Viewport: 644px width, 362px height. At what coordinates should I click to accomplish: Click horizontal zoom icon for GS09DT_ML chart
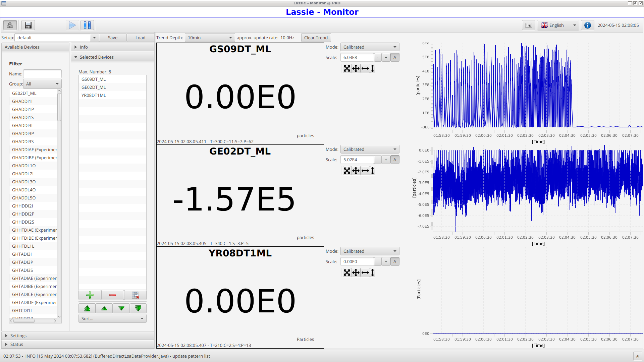[365, 68]
